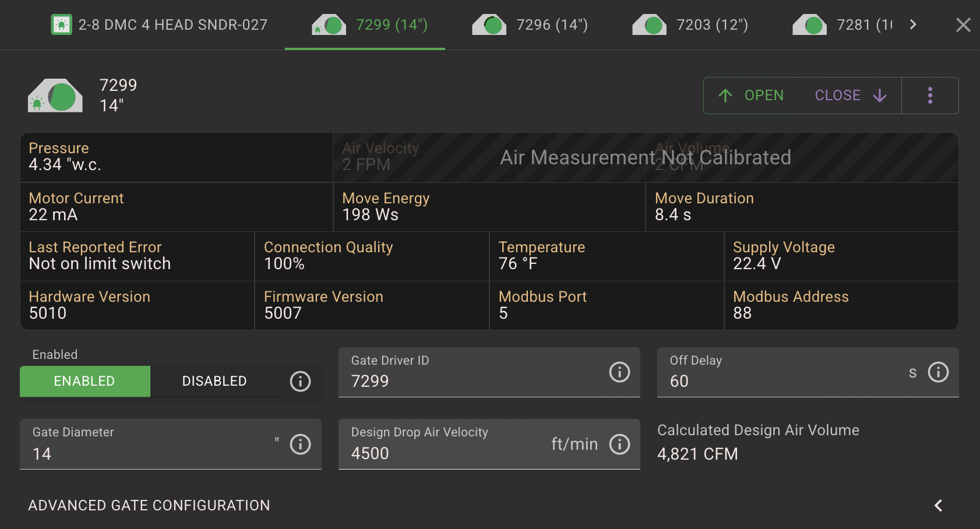The height and width of the screenshot is (529, 980).
Task: Click the Supply Voltage 22.4 V cell
Action: click(841, 256)
